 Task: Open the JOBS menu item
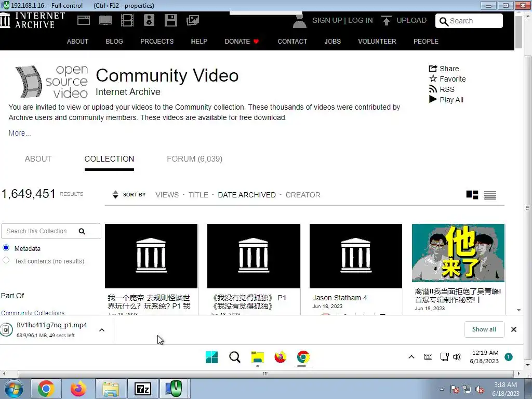[x=332, y=42]
